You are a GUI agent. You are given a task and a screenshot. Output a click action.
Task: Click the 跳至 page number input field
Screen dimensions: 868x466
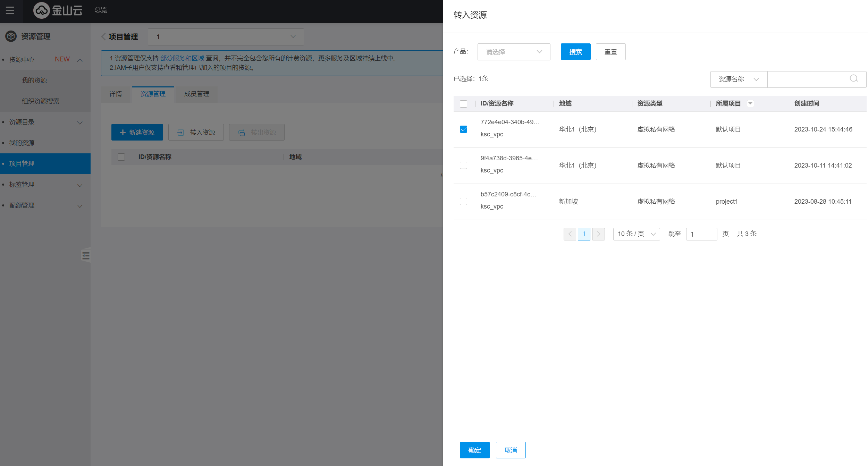coord(701,234)
